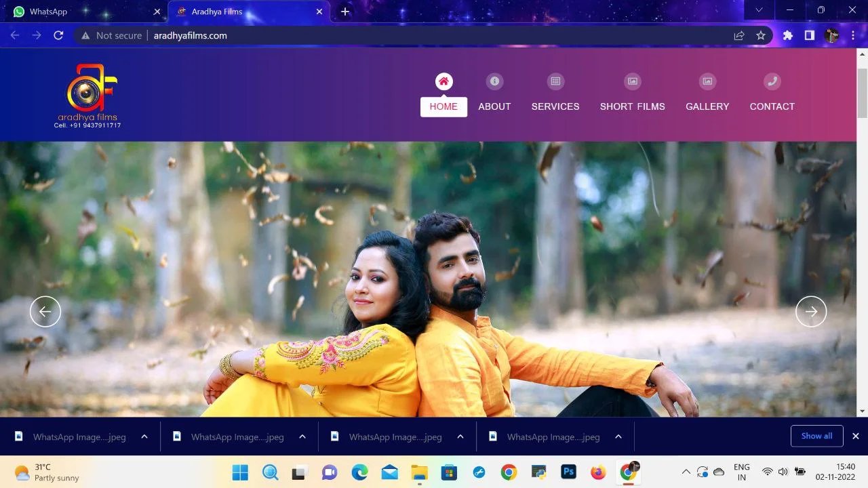Click the home icon above HOME
This screenshot has width=868, height=488.
[x=443, y=81]
